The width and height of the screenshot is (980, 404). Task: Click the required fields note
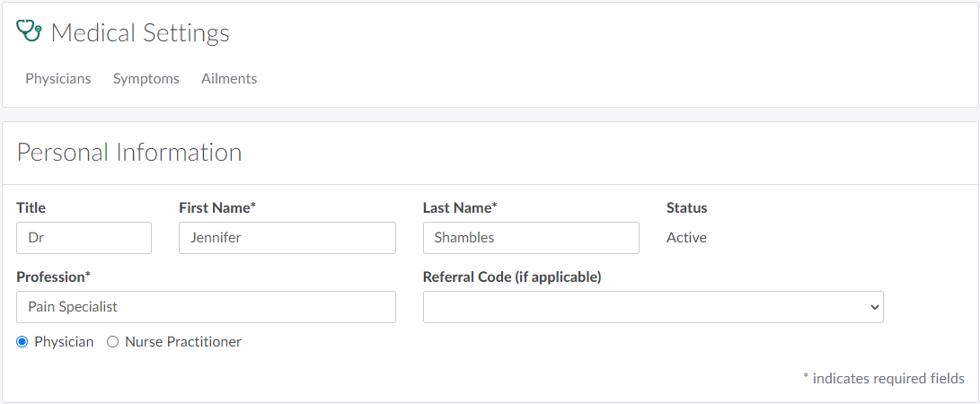[883, 379]
